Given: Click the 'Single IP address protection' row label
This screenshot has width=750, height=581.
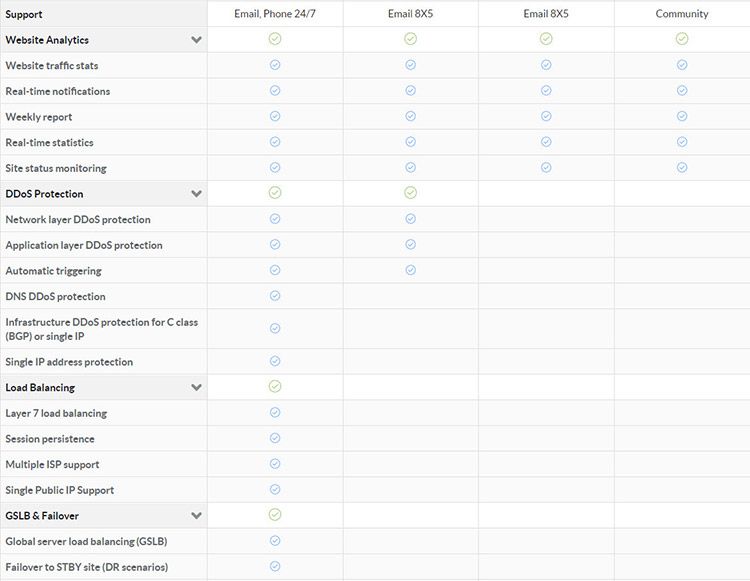Looking at the screenshot, I should [x=69, y=362].
